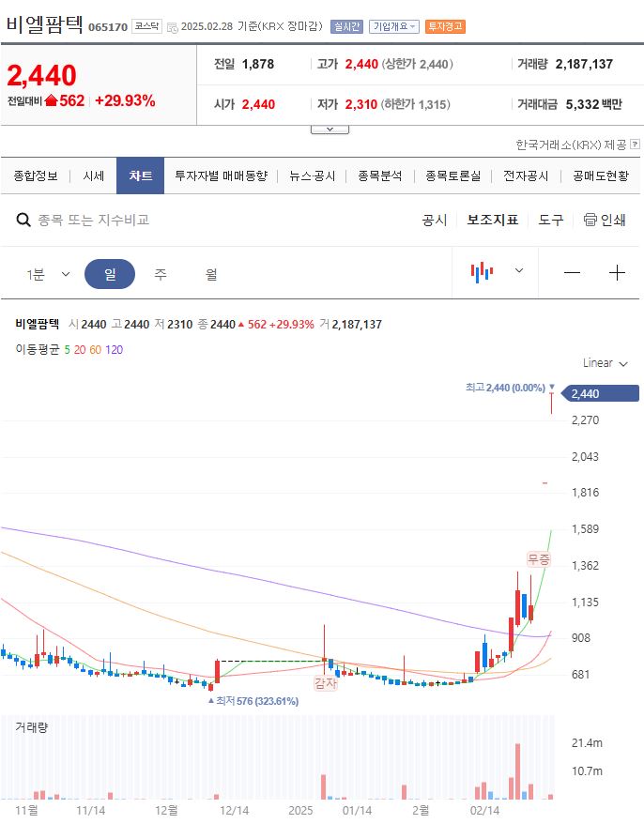Click the magnifier search icon

point(23,220)
